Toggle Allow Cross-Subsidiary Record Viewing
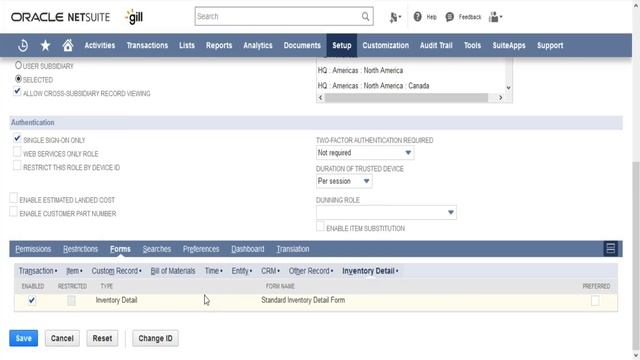 [17, 92]
